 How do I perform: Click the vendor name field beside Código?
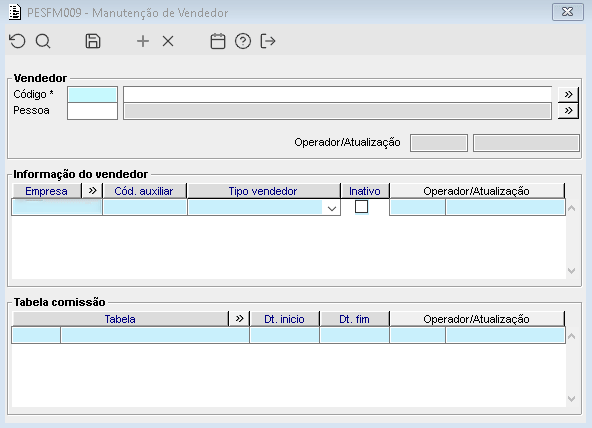click(338, 94)
